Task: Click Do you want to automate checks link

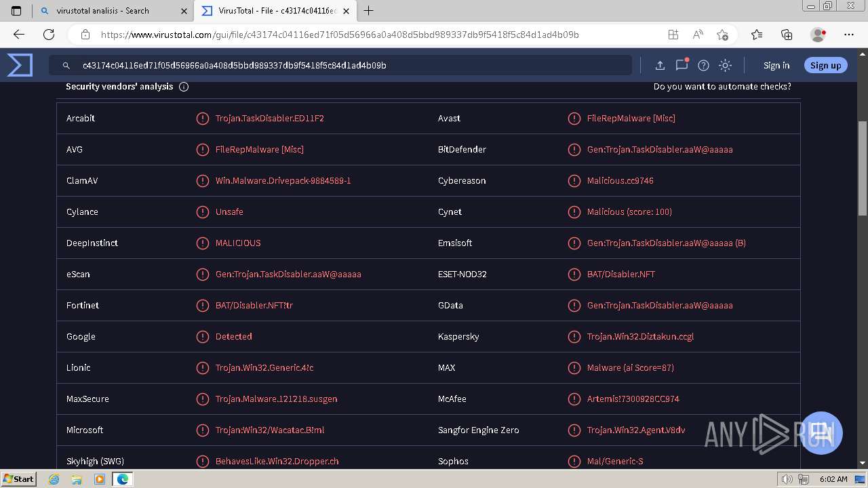Action: [722, 87]
